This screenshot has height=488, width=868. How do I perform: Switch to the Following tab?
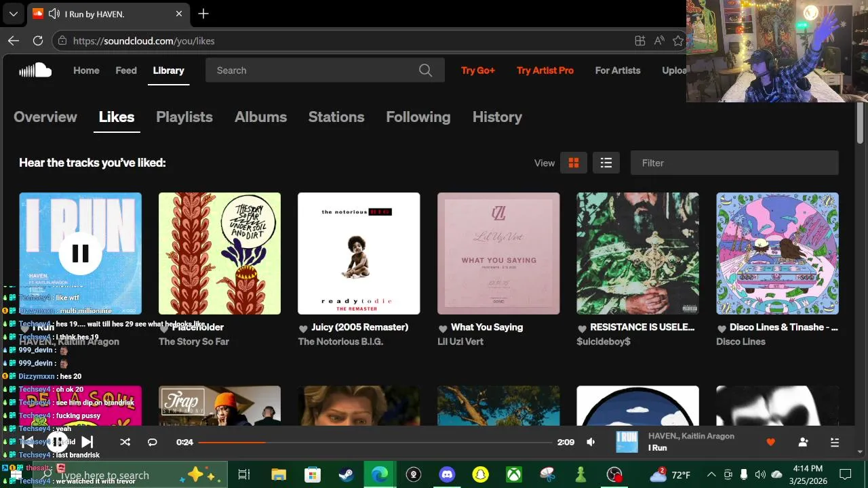tap(418, 117)
